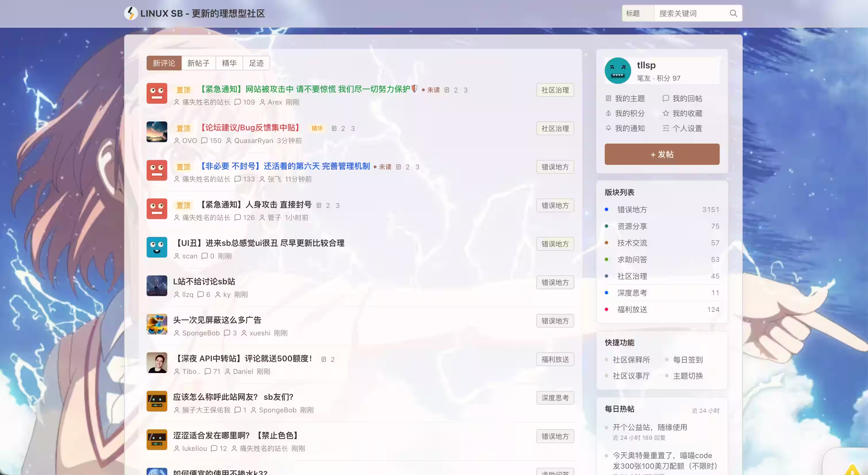Viewport: 868px width, 475px height.
Task: Click 猴子大王保佑我's avatar icon
Action: pyautogui.click(x=157, y=401)
